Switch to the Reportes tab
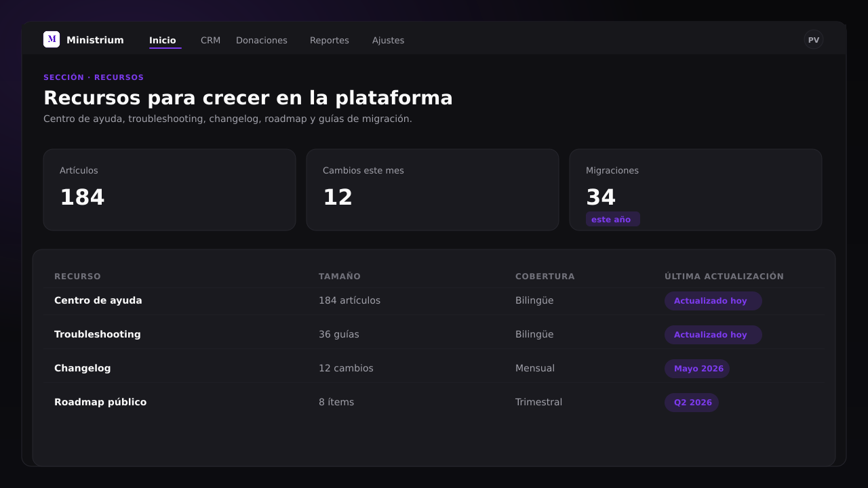The width and height of the screenshot is (868, 488). [330, 40]
